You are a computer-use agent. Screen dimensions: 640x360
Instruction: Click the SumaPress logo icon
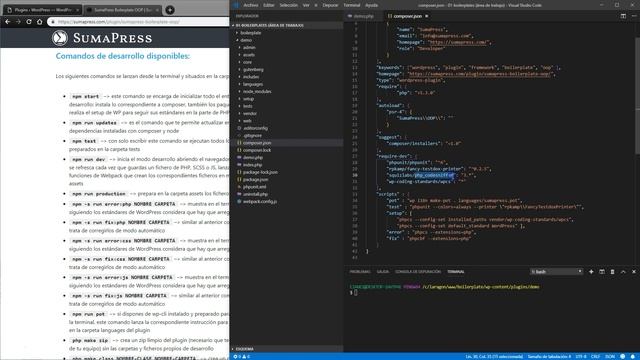coord(60,38)
